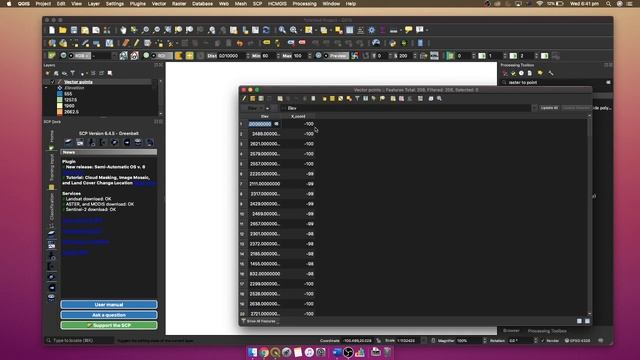Toggle visibility of the Vector points layer

tap(53, 82)
